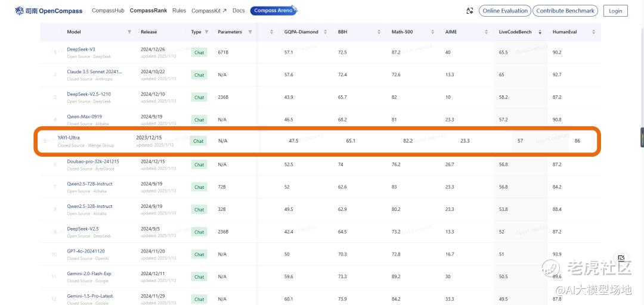Sort by GQPA-Diamond column arrows
Viewport: 644px width, 305px height.
click(324, 32)
